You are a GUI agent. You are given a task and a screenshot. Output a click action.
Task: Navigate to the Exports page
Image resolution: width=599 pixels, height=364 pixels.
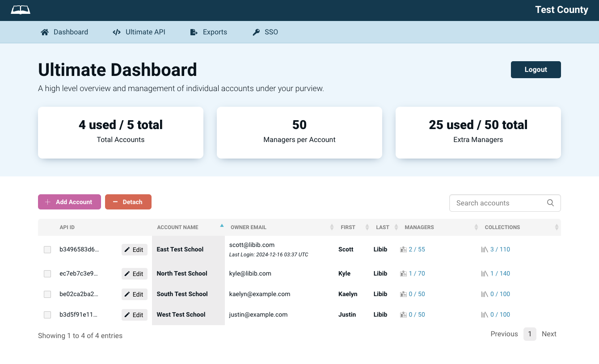coord(215,32)
